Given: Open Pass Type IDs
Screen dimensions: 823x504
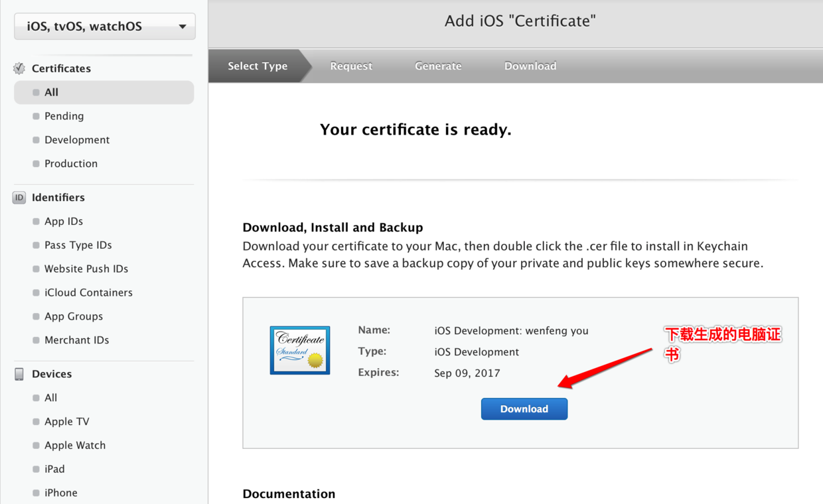Looking at the screenshot, I should coord(78,245).
